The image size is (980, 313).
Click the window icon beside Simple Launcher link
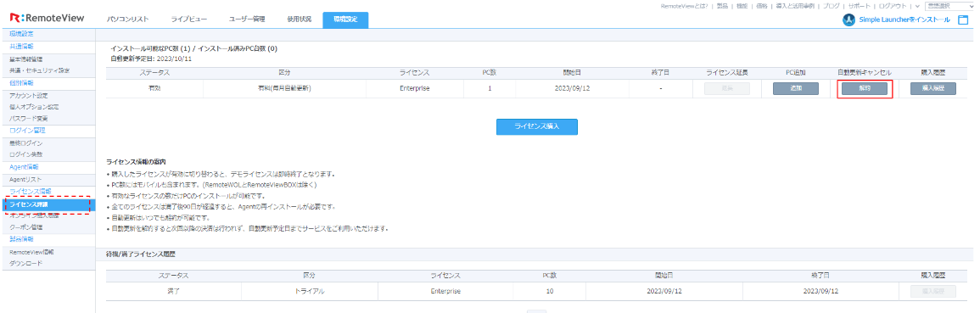coord(963,20)
